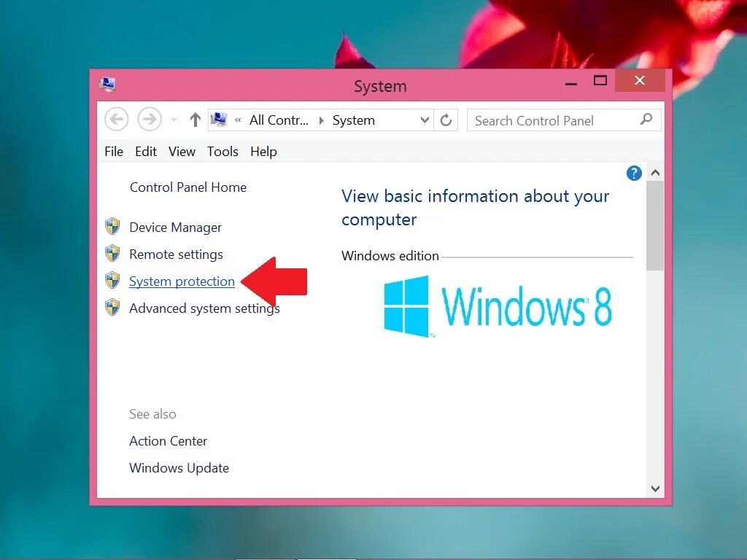Go to Control Panel Home
The height and width of the screenshot is (560, 747).
coord(188,187)
